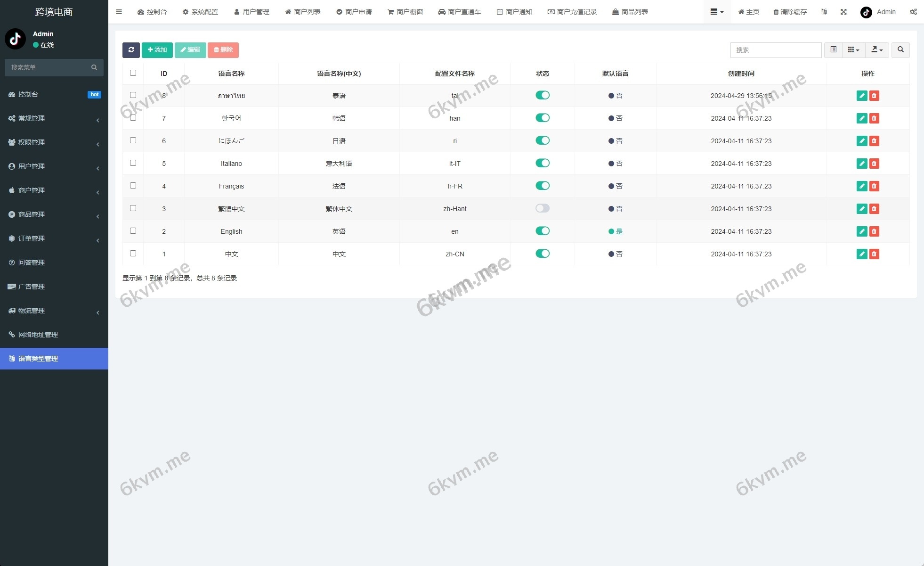Click the edit pencil icon for English row
This screenshot has height=566, width=924.
[x=861, y=231]
